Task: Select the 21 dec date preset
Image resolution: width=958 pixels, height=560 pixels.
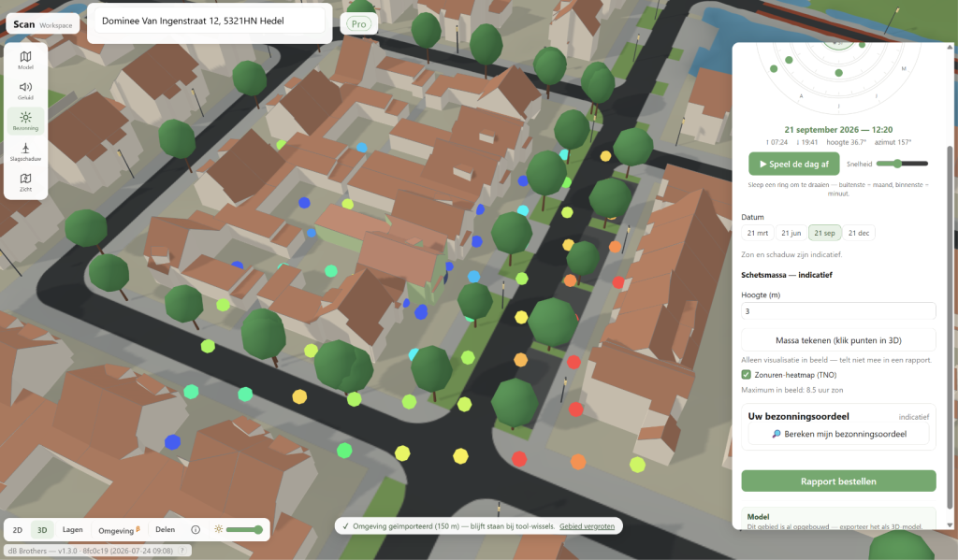Action: pos(859,233)
